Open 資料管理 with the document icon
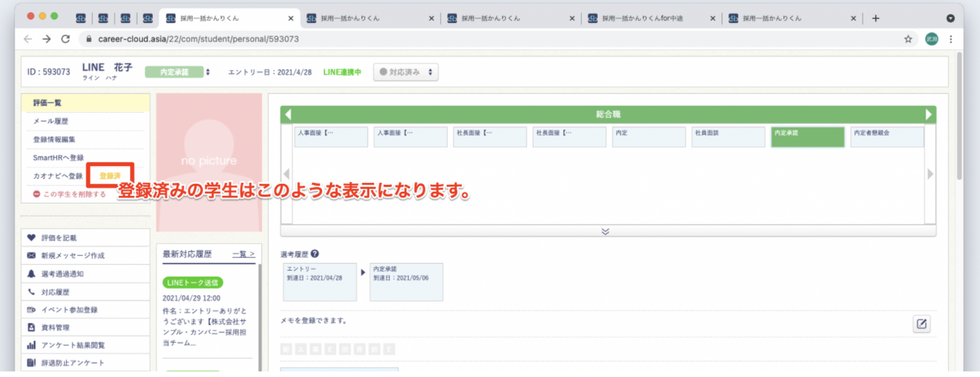This screenshot has height=377, width=980. tap(85, 328)
